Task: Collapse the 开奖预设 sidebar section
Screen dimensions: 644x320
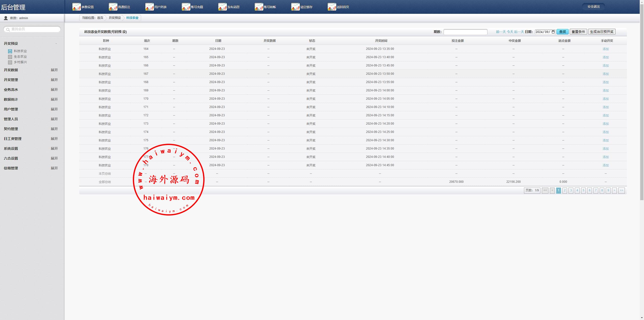Action: tap(56, 44)
